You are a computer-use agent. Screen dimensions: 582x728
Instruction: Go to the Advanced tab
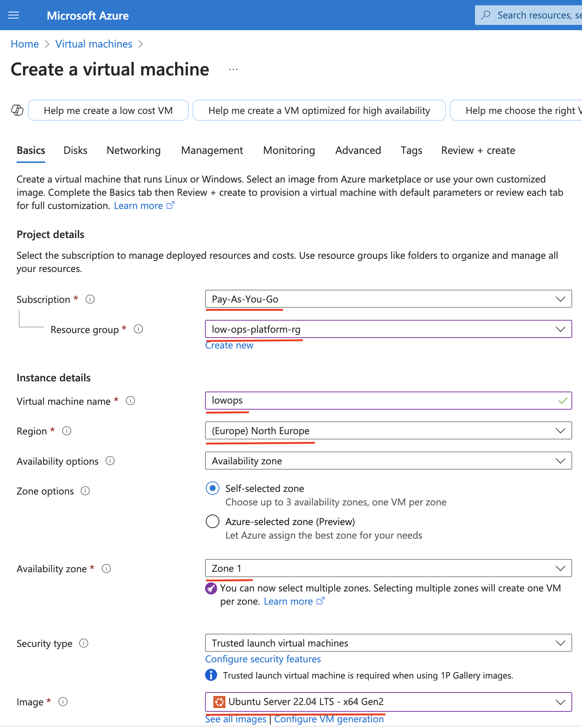click(358, 151)
